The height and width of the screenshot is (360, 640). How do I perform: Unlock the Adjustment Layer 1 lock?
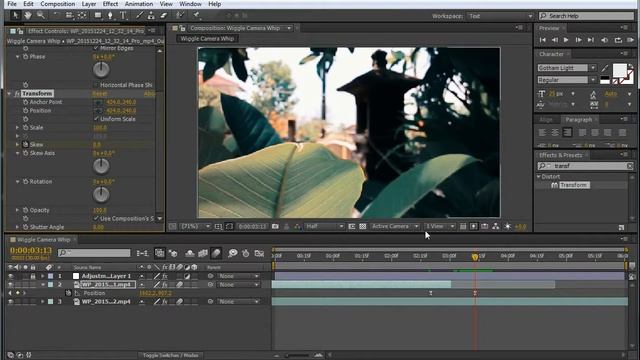[x=33, y=276]
